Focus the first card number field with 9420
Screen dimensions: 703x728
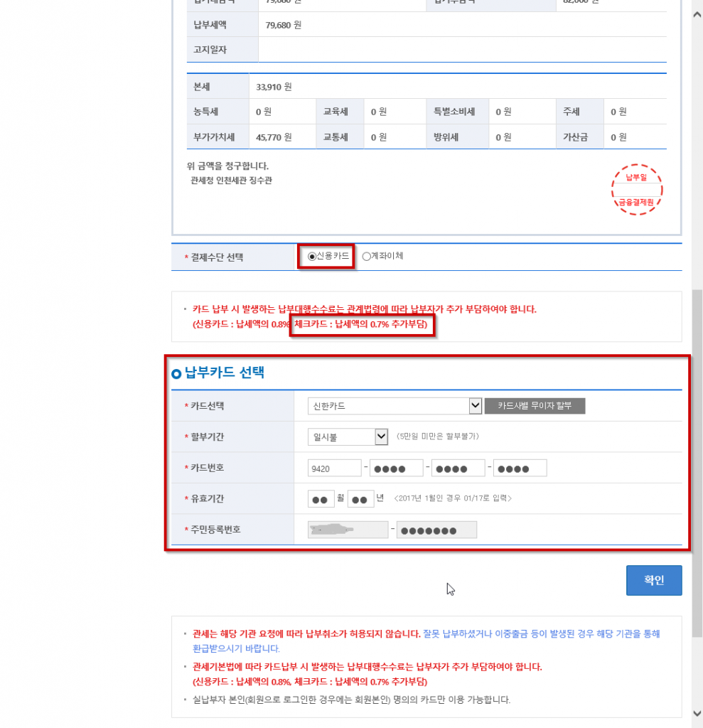(x=334, y=468)
